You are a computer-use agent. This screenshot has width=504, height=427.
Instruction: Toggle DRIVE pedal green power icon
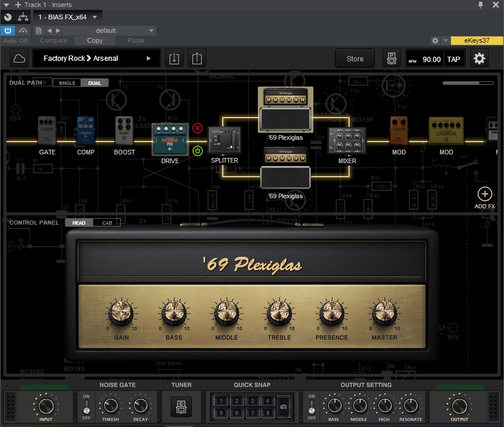pyautogui.click(x=198, y=151)
